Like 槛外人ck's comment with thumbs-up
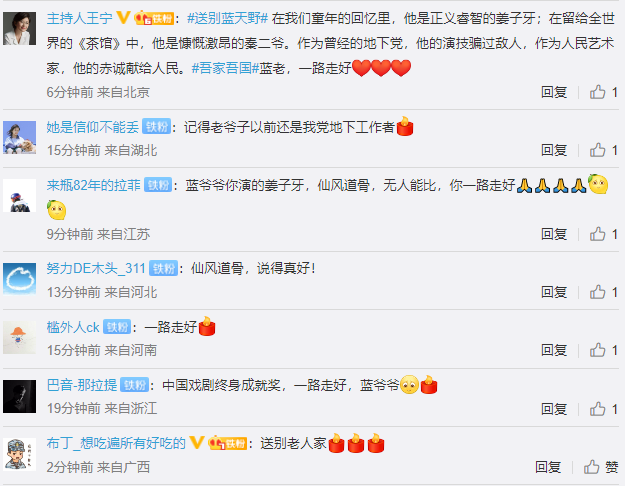Image resolution: width=625 pixels, height=486 pixels. [597, 350]
